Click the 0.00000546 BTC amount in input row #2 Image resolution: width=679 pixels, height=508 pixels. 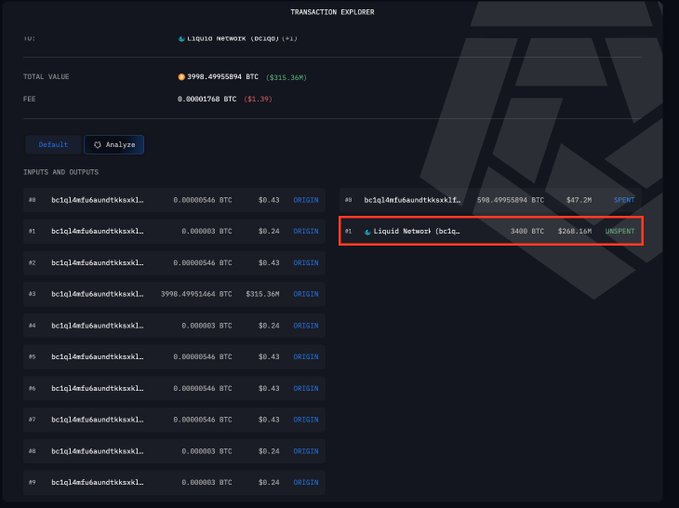point(203,263)
